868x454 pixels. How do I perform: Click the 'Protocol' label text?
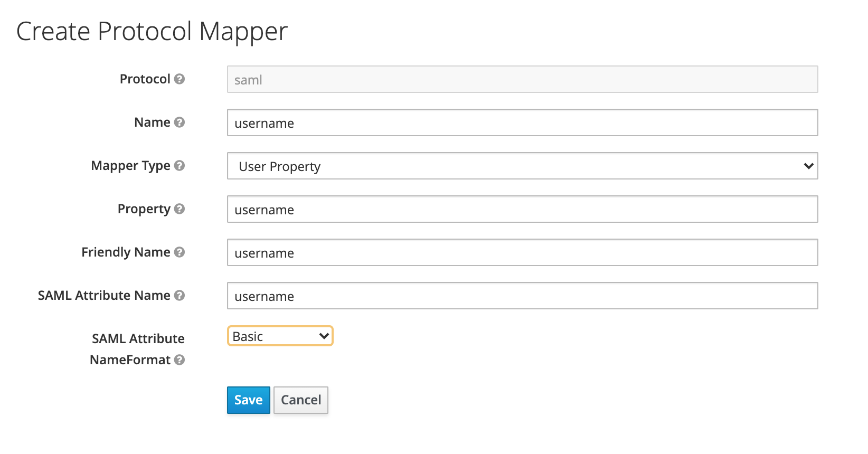tap(145, 79)
